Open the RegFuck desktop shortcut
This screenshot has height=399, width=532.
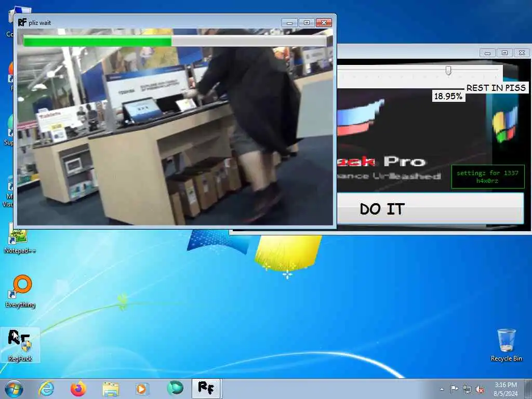(20, 345)
